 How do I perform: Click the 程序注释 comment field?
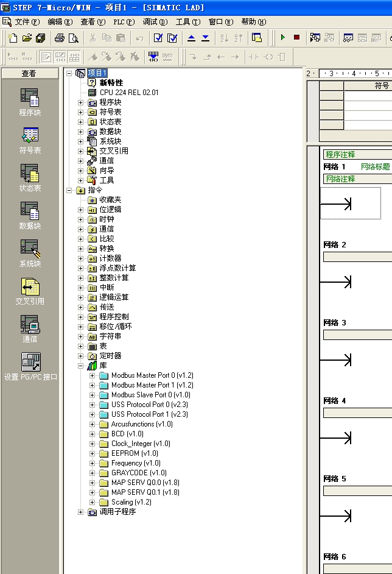point(357,155)
